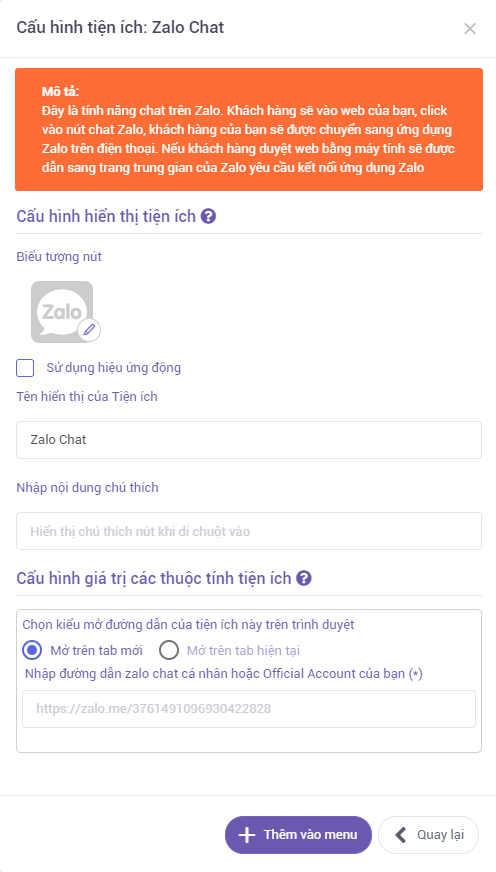The image size is (496, 872).
Task: Open help for Cấu hình giá trị các thuộc tính
Action: click(x=304, y=579)
